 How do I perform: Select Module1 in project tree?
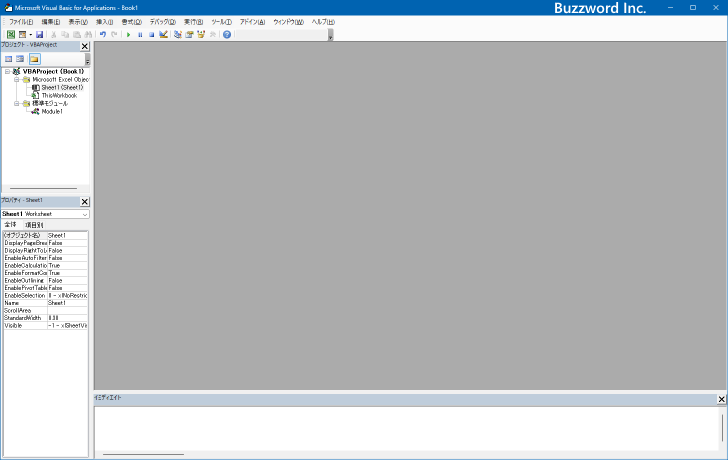52,111
